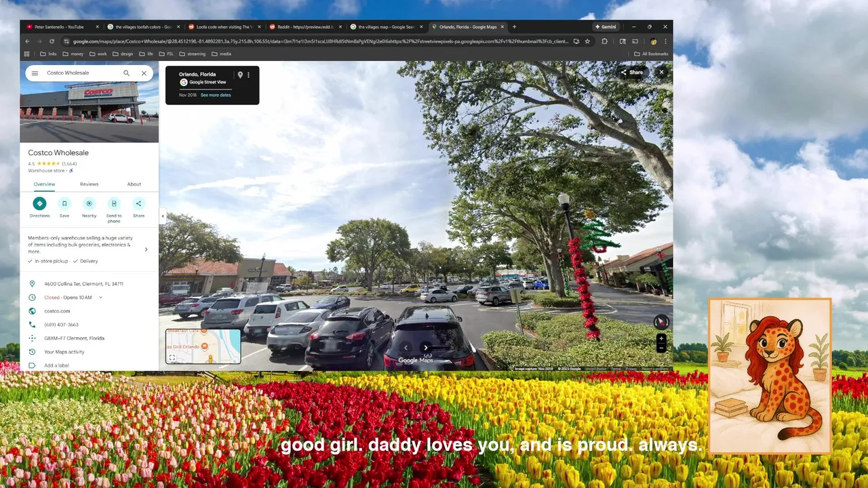Switch to villages loofah colors tab
Image resolution: width=868 pixels, height=488 pixels.
pos(142,27)
